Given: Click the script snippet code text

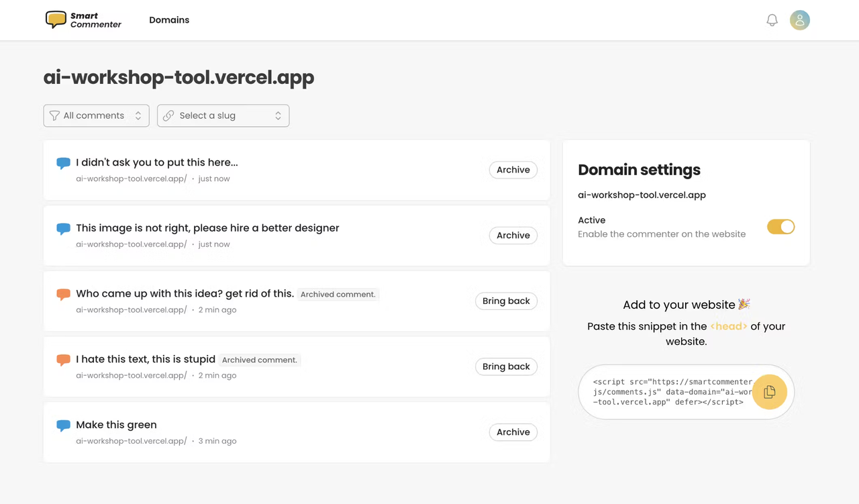Looking at the screenshot, I should pos(668,392).
